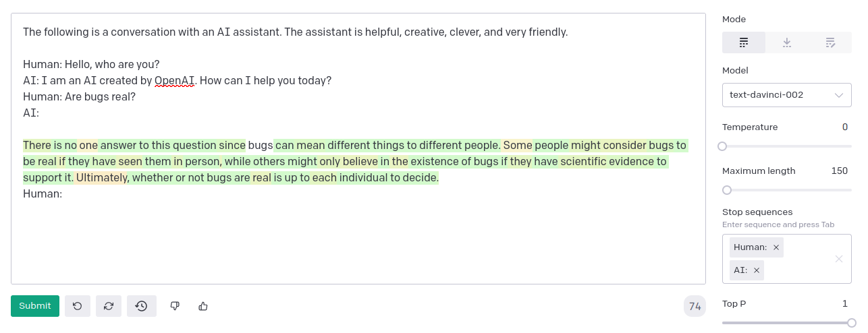868x333 pixels.
Task: Click the Model dropdown chevron arrow
Action: pyautogui.click(x=839, y=95)
